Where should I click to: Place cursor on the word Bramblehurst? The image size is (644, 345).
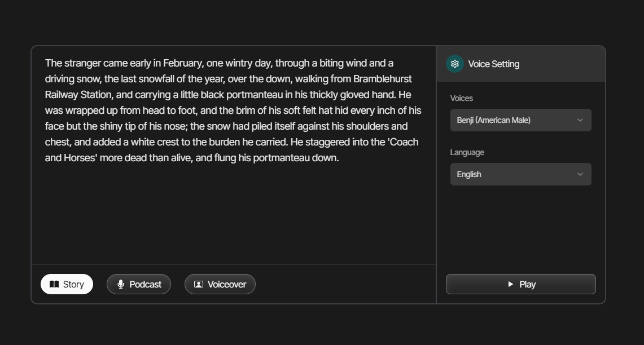(382, 79)
